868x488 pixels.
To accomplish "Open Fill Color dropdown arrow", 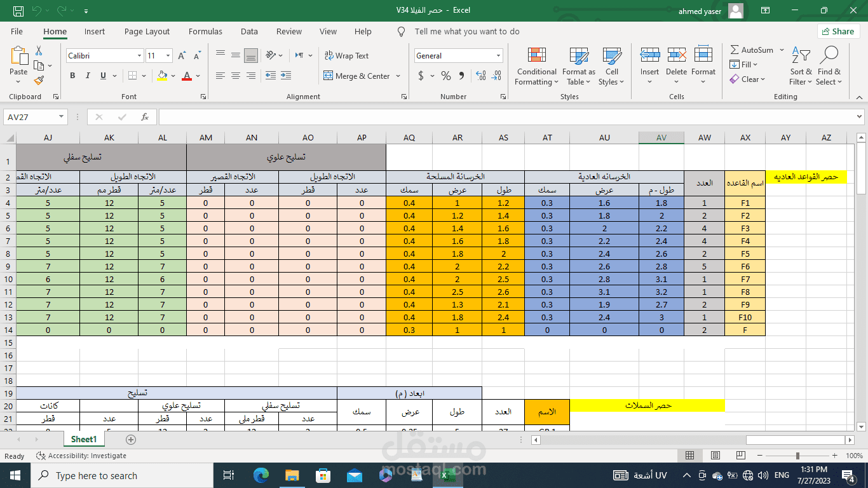I will [173, 76].
